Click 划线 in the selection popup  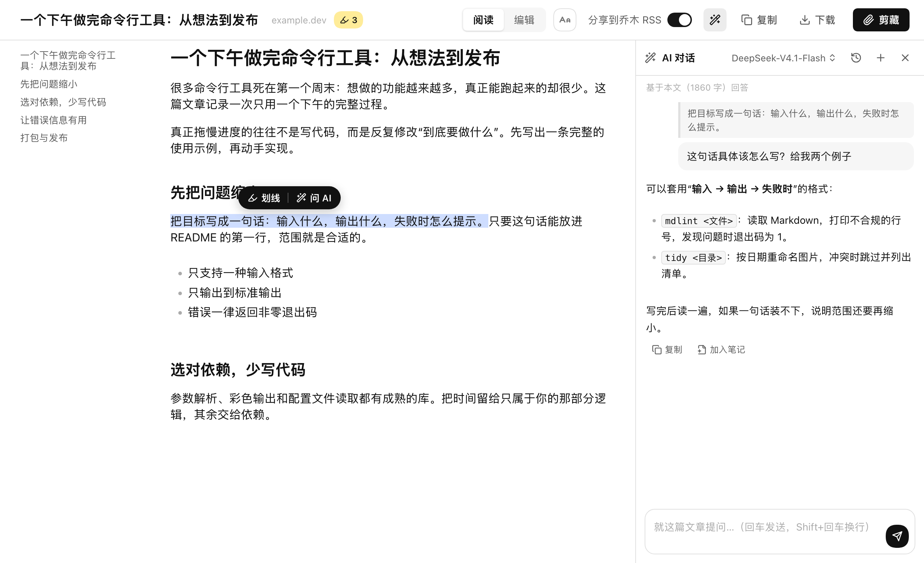pos(264,198)
